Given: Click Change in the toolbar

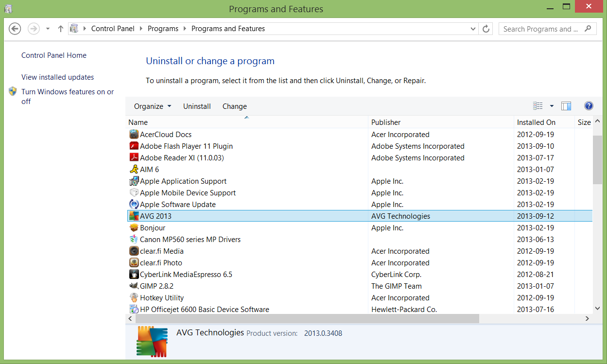Looking at the screenshot, I should point(235,106).
